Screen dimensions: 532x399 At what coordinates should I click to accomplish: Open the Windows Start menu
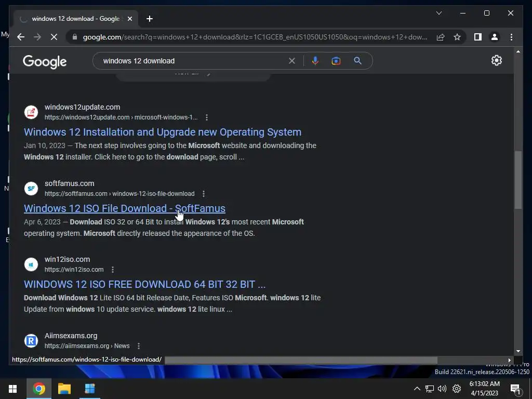point(12,389)
